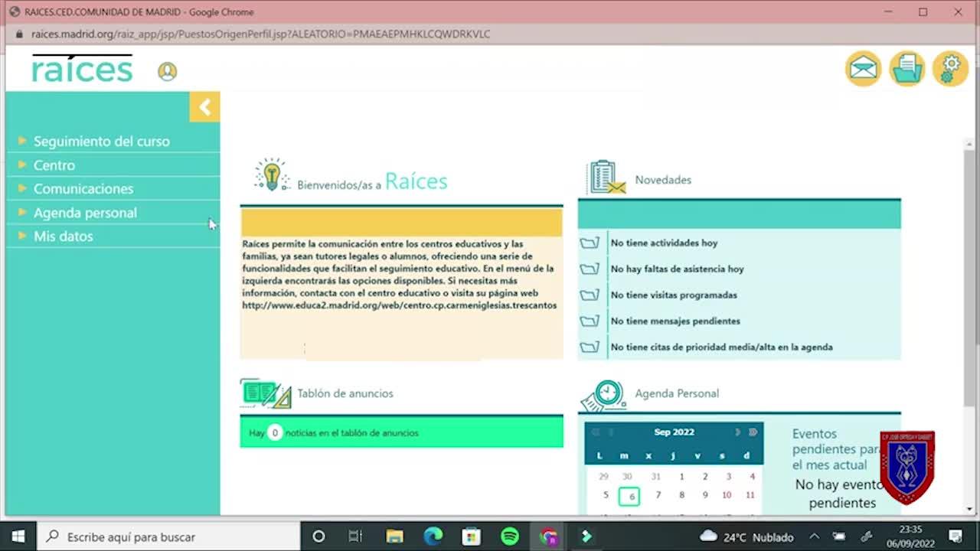This screenshot has width=980, height=551.
Task: Click the user profile icon beside logo
Action: 167,71
